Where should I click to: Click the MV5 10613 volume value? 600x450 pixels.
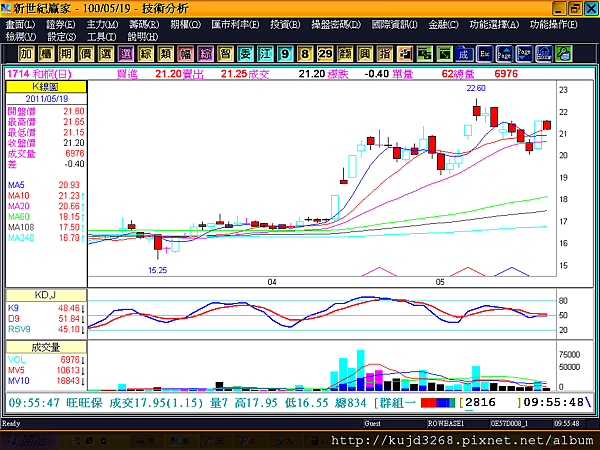(68, 370)
